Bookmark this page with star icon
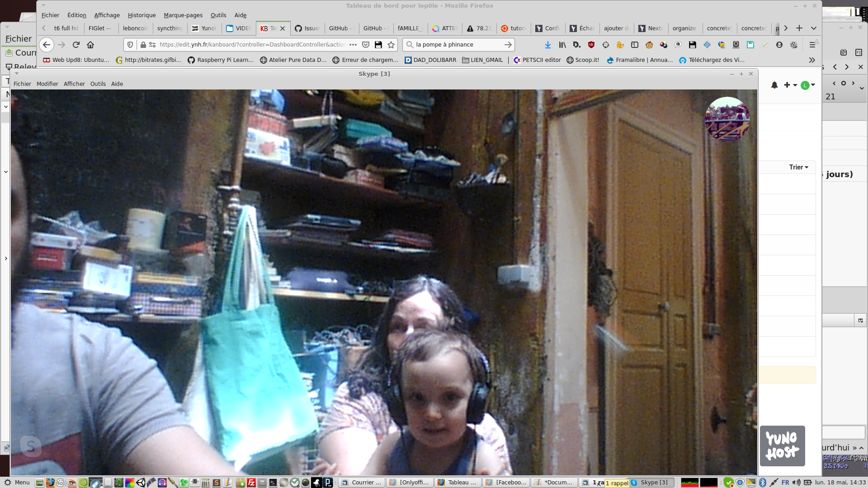This screenshot has width=868, height=488. [x=391, y=45]
